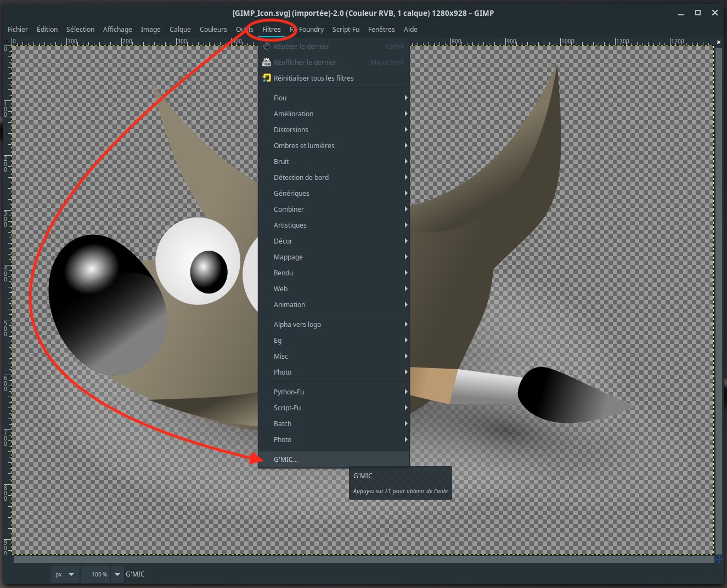The width and height of the screenshot is (727, 588).
Task: Open the zoom percentage dropdown arrow
Action: pos(117,574)
